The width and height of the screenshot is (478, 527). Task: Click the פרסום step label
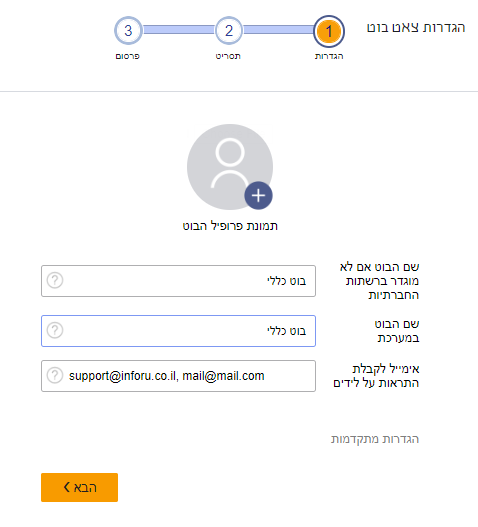pyautogui.click(x=128, y=56)
